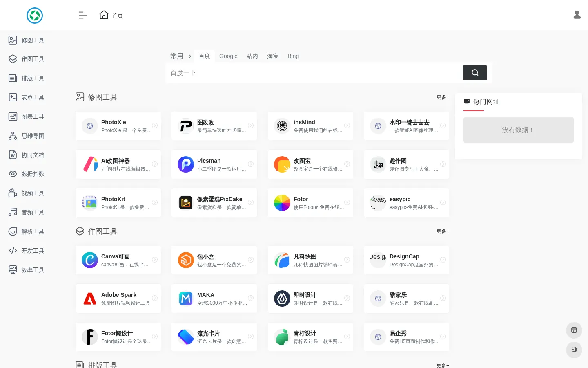Image resolution: width=588 pixels, height=368 pixels.
Task: Open 数据指数 in the sidebar
Action: 27,174
